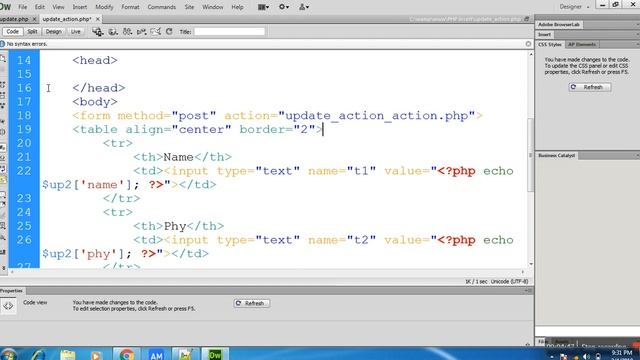Click the document Title input field

229,31
